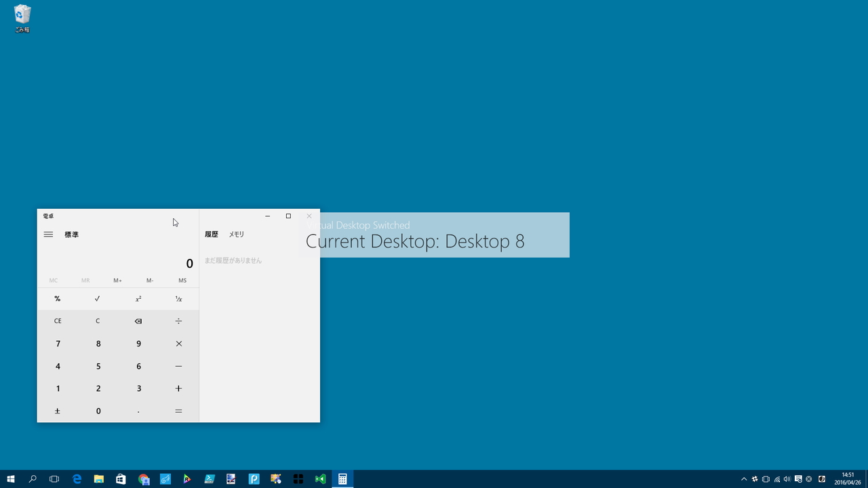Clear everything with the C key
The height and width of the screenshot is (488, 868).
[x=98, y=321]
